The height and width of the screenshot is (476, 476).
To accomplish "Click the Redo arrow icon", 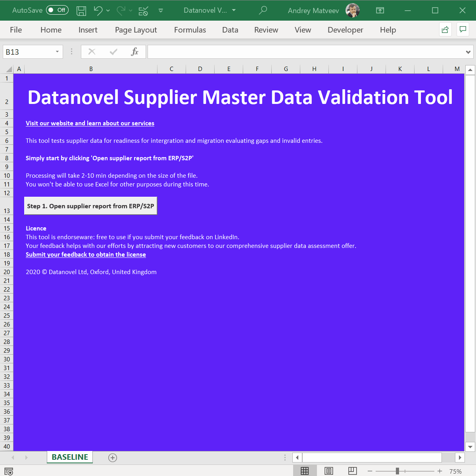I will (121, 10).
